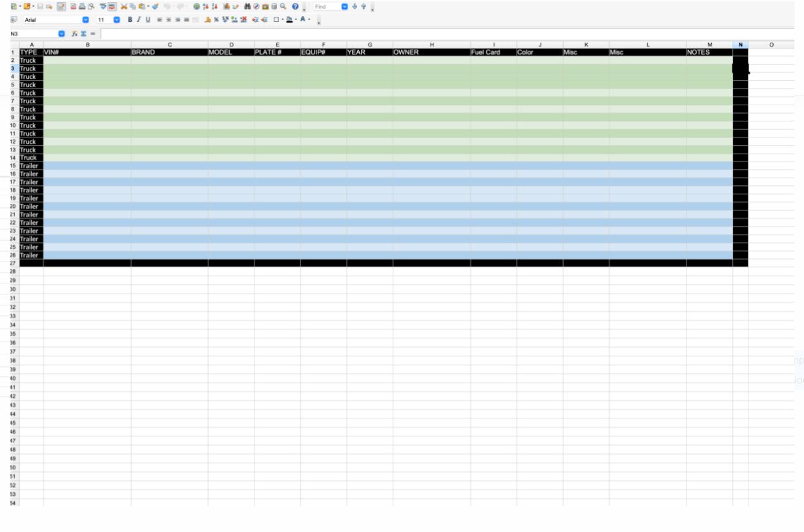Click the Format Paintbrush icon
This screenshot has height=532, width=804.
click(155, 6)
